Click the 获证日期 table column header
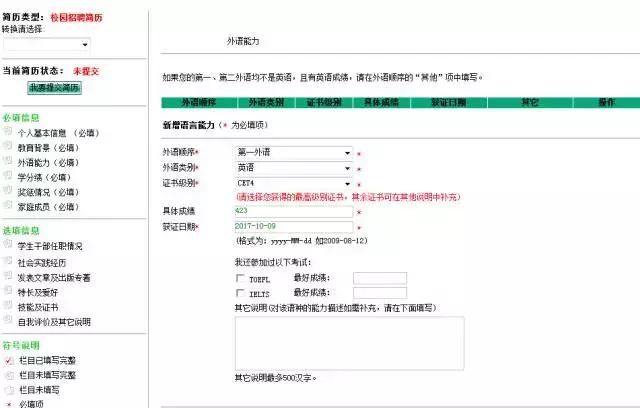This screenshot has width=640, height=408. [x=449, y=102]
